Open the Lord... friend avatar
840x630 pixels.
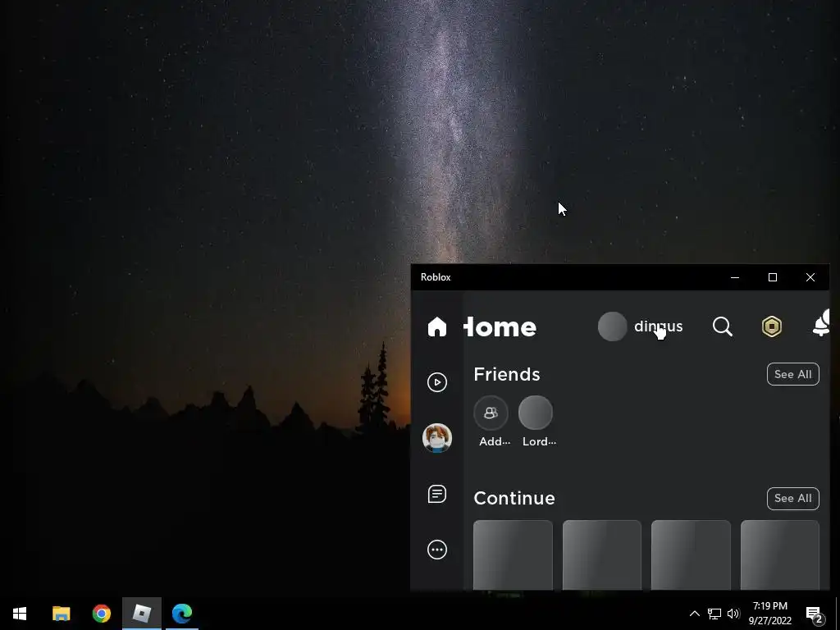click(535, 413)
